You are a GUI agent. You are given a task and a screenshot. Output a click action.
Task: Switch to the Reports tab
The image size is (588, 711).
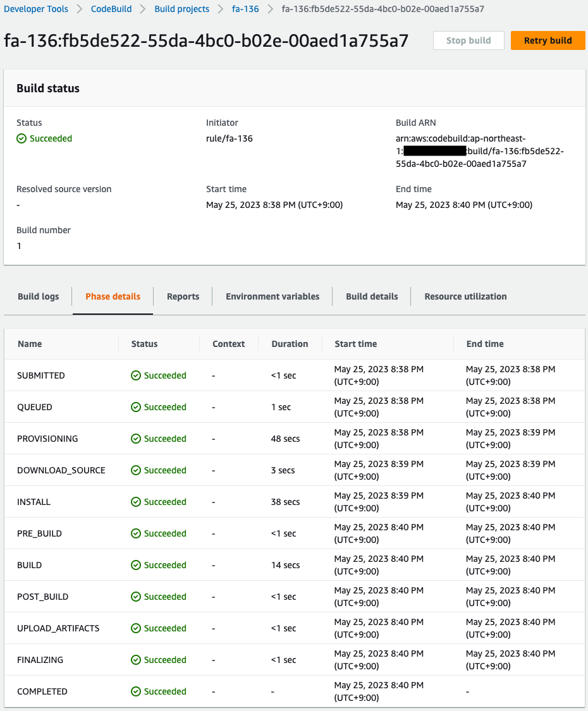[x=183, y=296]
